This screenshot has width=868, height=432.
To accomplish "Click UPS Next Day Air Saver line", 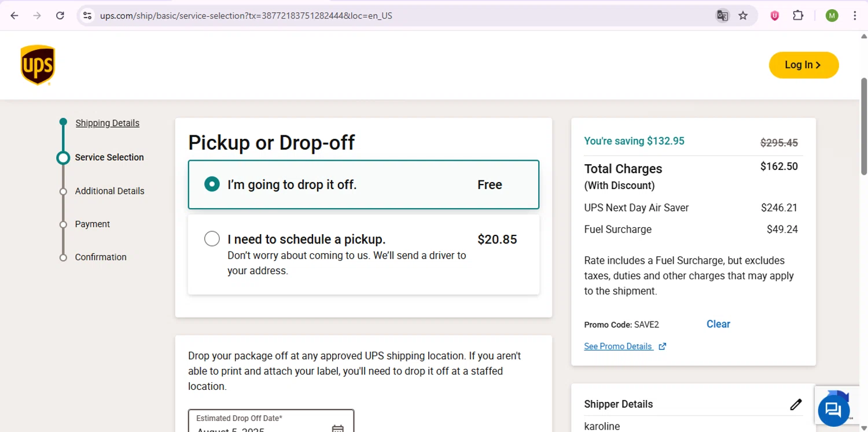I will pyautogui.click(x=637, y=208).
